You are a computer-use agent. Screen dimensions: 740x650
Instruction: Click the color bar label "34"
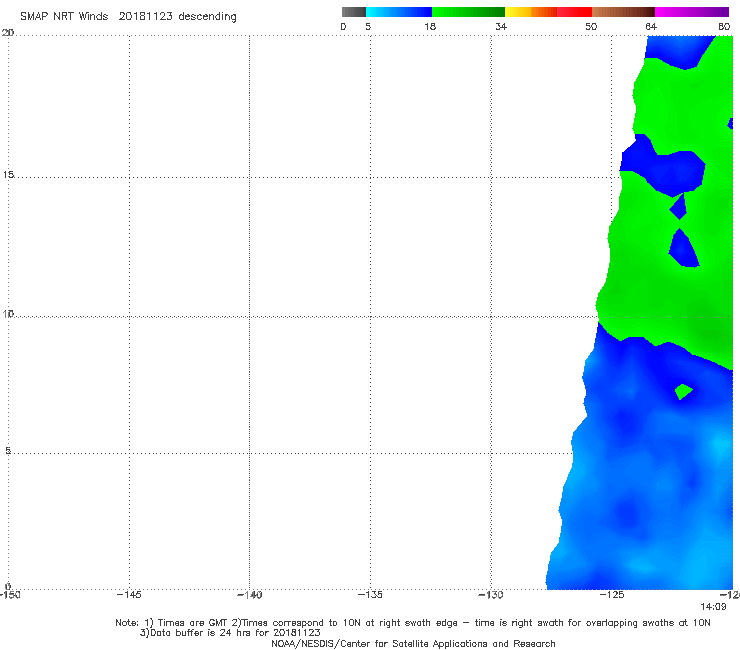[x=501, y=27]
